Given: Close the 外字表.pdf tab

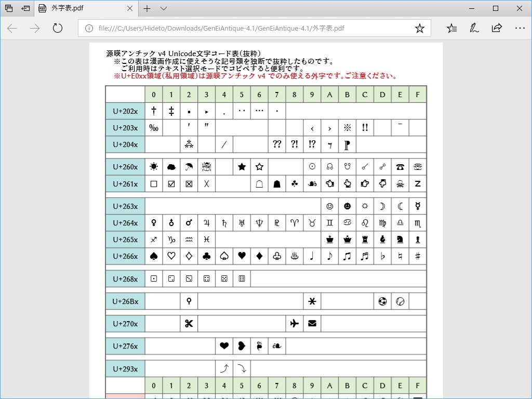Looking at the screenshot, I should point(130,8).
